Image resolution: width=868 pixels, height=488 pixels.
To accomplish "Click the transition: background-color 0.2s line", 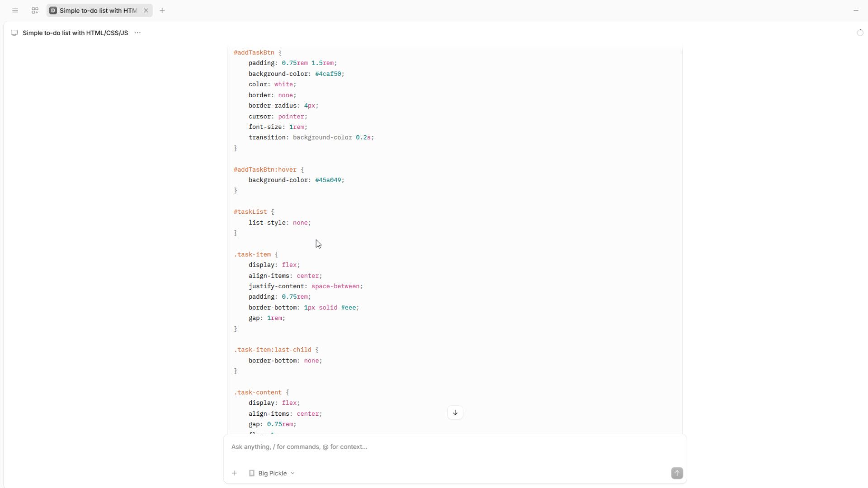I will coord(311,137).
